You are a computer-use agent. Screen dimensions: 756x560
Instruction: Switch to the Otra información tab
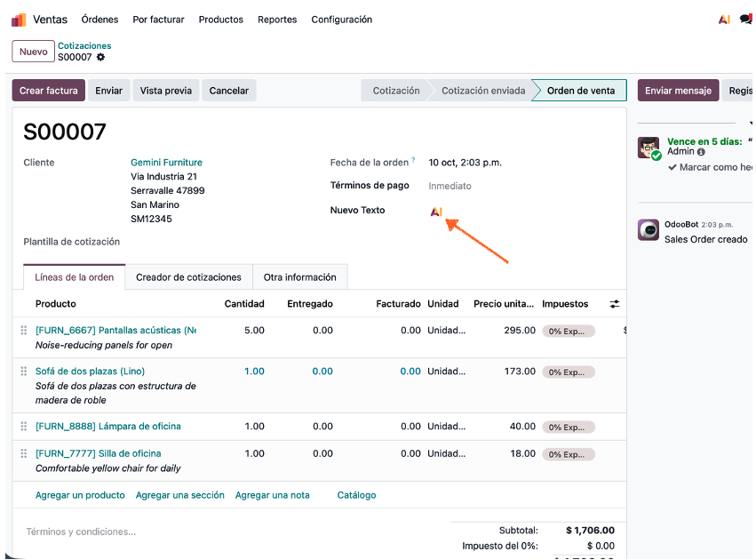299,277
